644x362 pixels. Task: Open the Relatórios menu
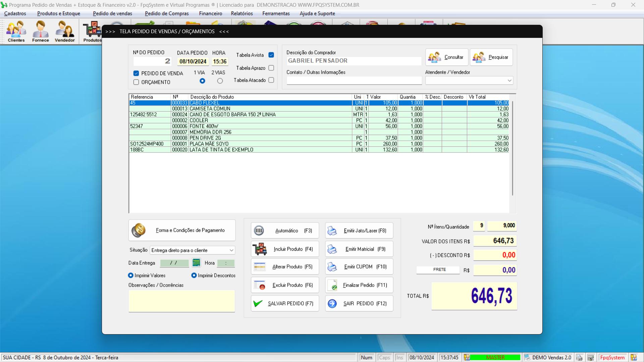point(241,13)
